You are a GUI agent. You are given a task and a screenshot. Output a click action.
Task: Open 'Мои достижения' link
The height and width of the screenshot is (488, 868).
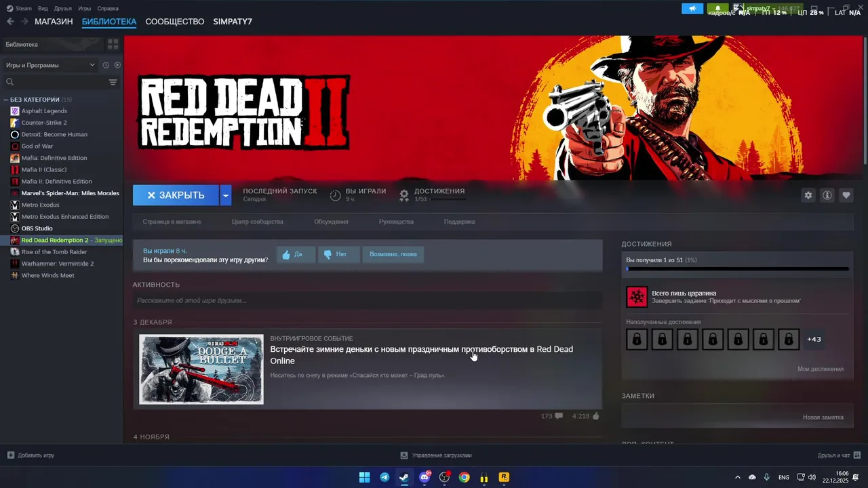click(821, 369)
